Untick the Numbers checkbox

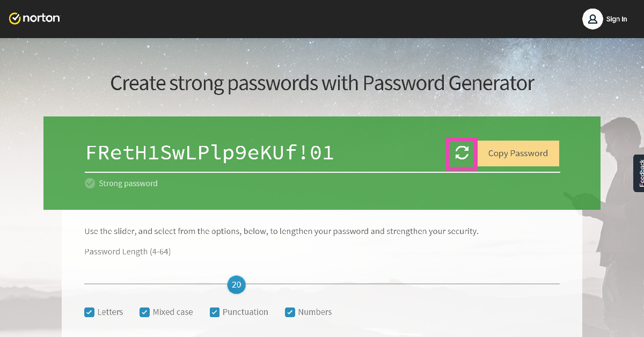pyautogui.click(x=290, y=312)
